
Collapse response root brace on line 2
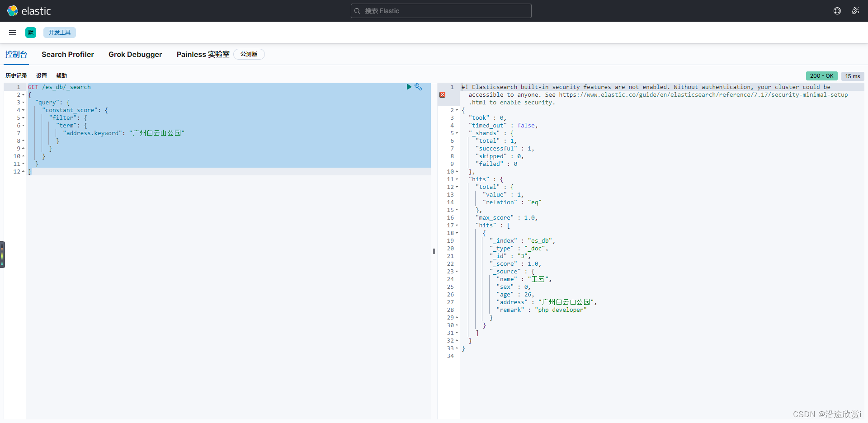(x=457, y=110)
